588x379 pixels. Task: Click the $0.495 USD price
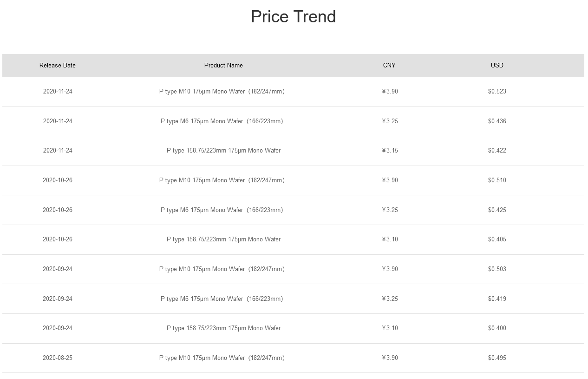point(497,358)
